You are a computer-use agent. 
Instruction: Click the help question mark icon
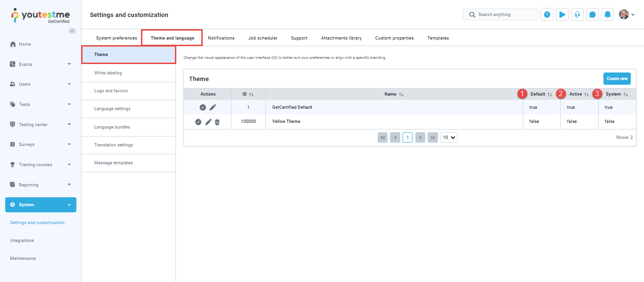(x=547, y=15)
